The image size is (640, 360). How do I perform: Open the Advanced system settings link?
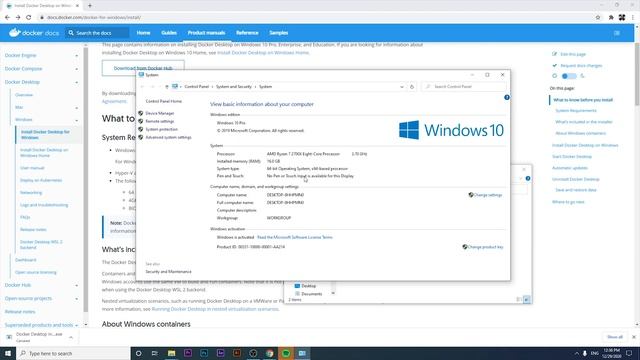click(168, 137)
